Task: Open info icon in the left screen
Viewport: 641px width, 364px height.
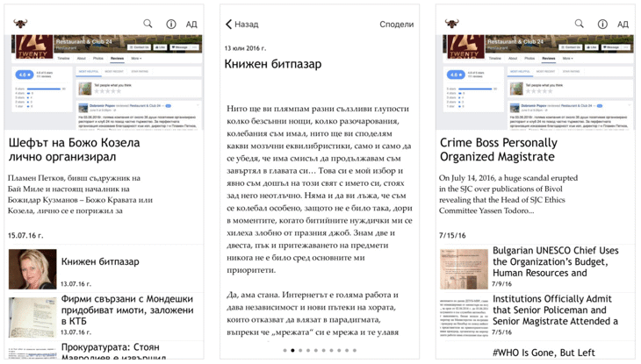Action: click(171, 24)
